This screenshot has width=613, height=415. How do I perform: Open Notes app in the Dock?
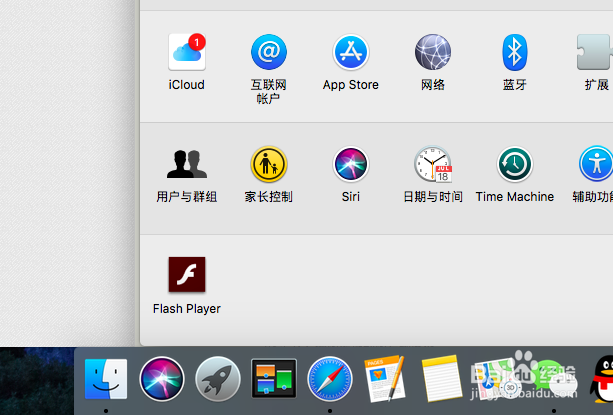(x=441, y=378)
